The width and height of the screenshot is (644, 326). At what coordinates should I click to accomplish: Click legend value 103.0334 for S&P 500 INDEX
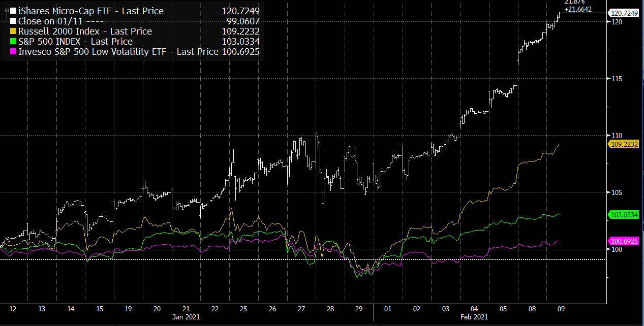click(241, 41)
